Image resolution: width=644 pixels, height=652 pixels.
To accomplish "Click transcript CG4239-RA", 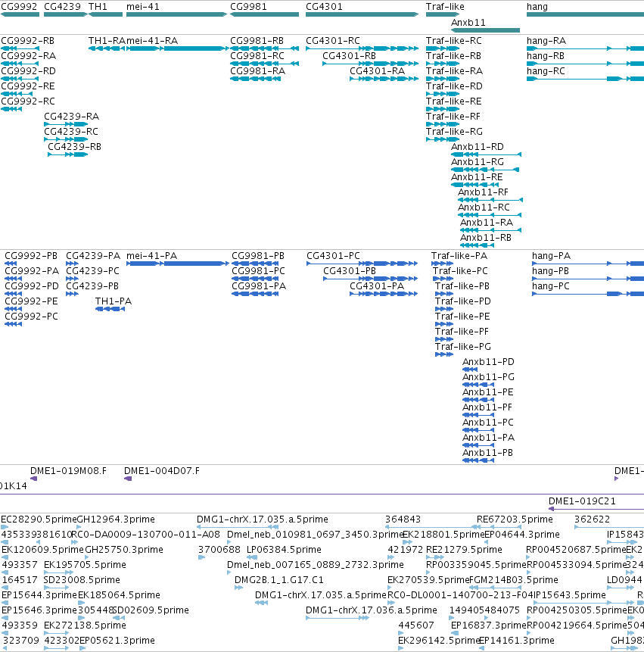I will coord(66,124).
